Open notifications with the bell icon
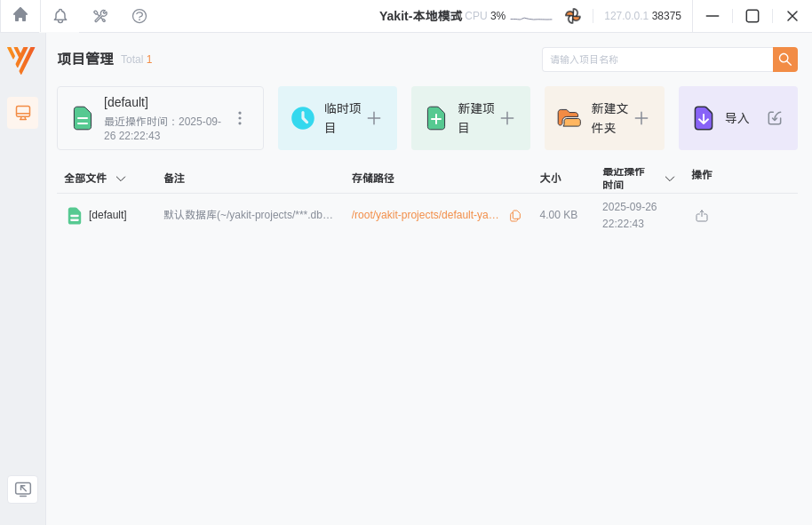Viewport: 812px width, 525px height. click(x=60, y=15)
